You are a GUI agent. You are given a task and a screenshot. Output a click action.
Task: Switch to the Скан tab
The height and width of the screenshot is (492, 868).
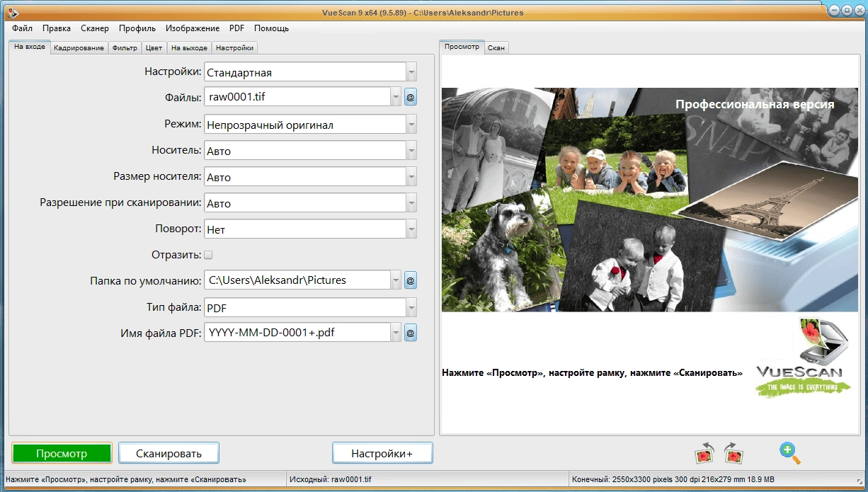click(x=496, y=47)
